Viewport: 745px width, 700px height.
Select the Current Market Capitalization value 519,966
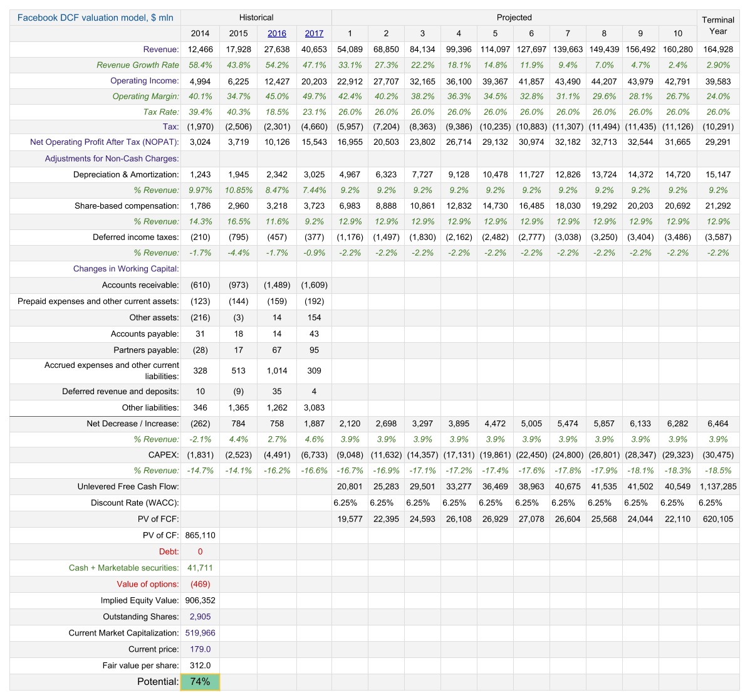(200, 633)
